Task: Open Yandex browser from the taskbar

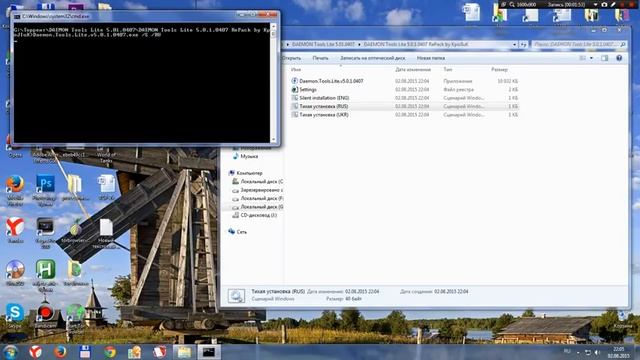Action: [36, 352]
